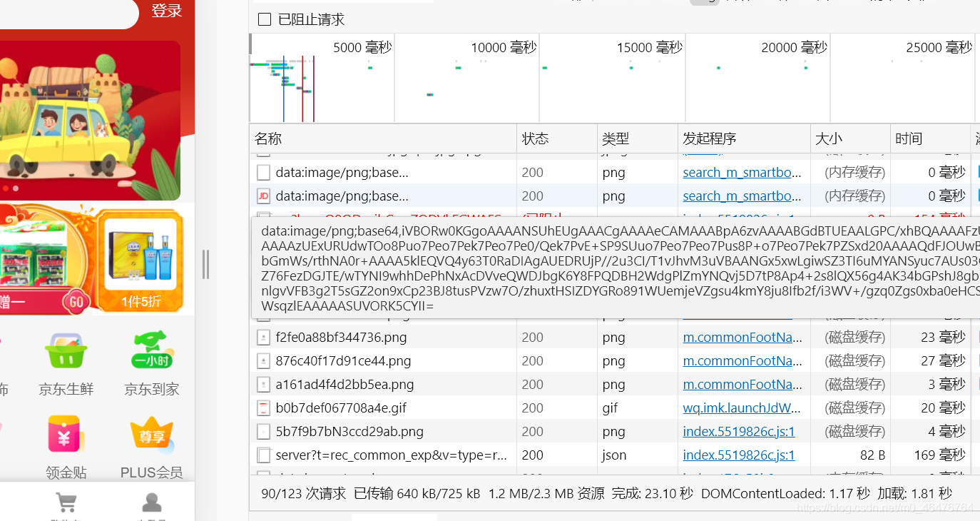Open 京东生鲜 category icon

tap(66, 350)
